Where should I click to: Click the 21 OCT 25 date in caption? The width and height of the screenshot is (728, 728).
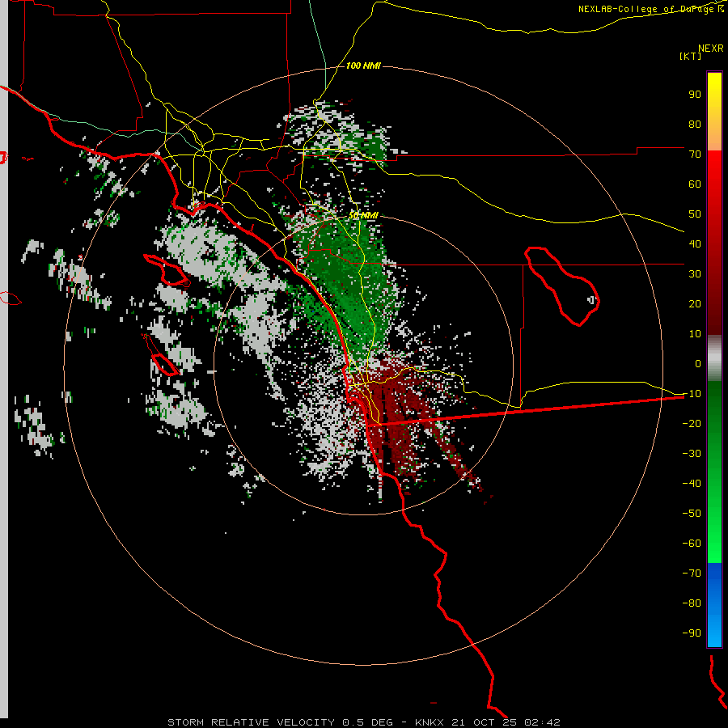click(x=485, y=722)
